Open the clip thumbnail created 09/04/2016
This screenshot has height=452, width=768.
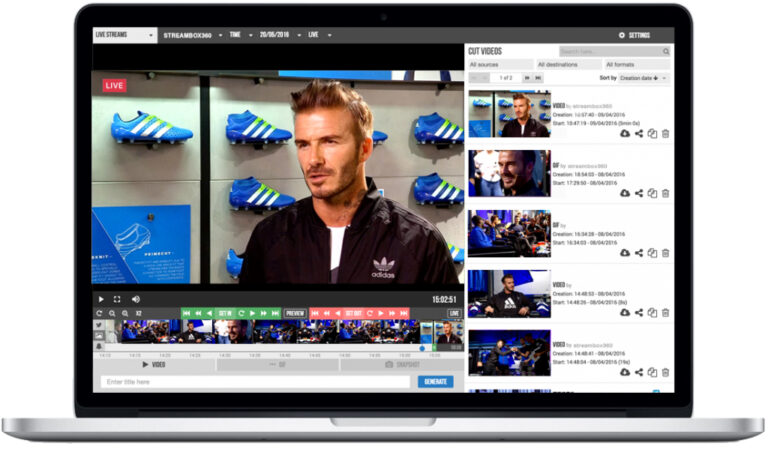pos(509,114)
